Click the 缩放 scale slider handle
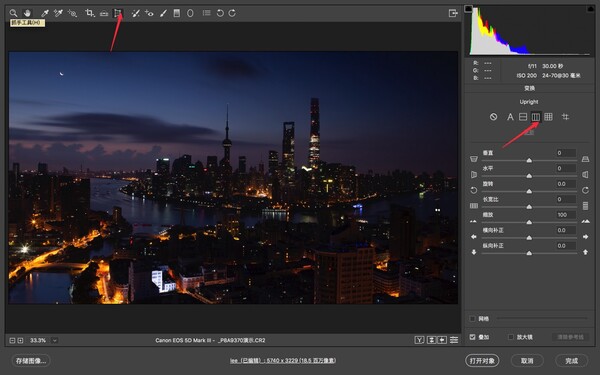This screenshot has height=375, width=600. (x=529, y=222)
